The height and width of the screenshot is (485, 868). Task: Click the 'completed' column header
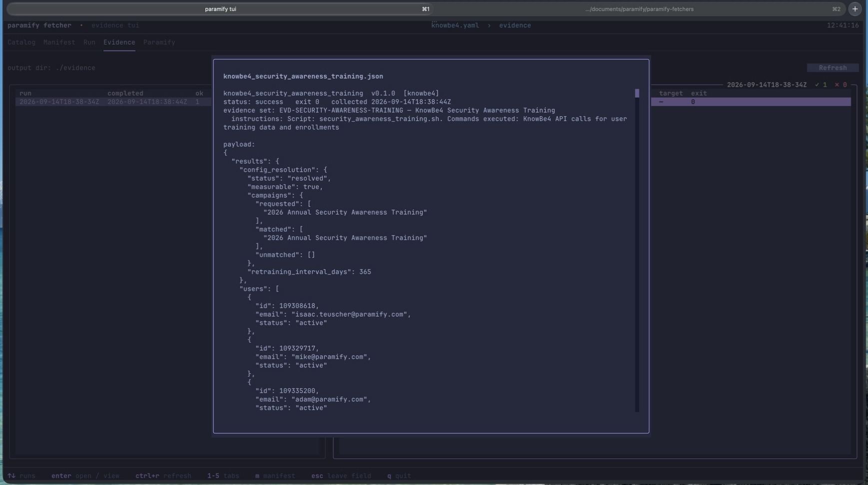pyautogui.click(x=125, y=93)
